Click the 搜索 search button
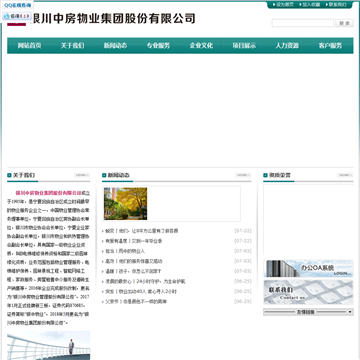The height and width of the screenshot is (360, 360). 344,23
